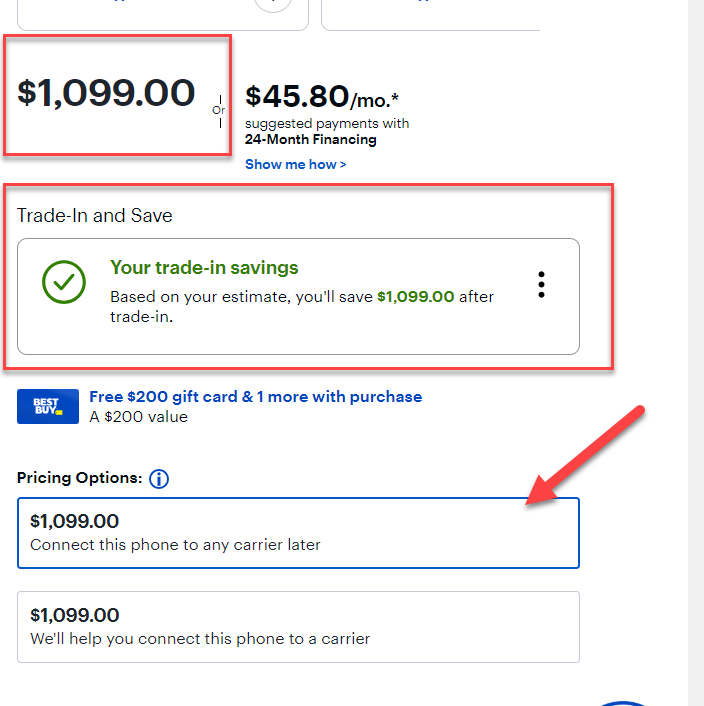The width and height of the screenshot is (704, 706).
Task: Click the green checkmark trade-in icon
Action: (x=64, y=282)
